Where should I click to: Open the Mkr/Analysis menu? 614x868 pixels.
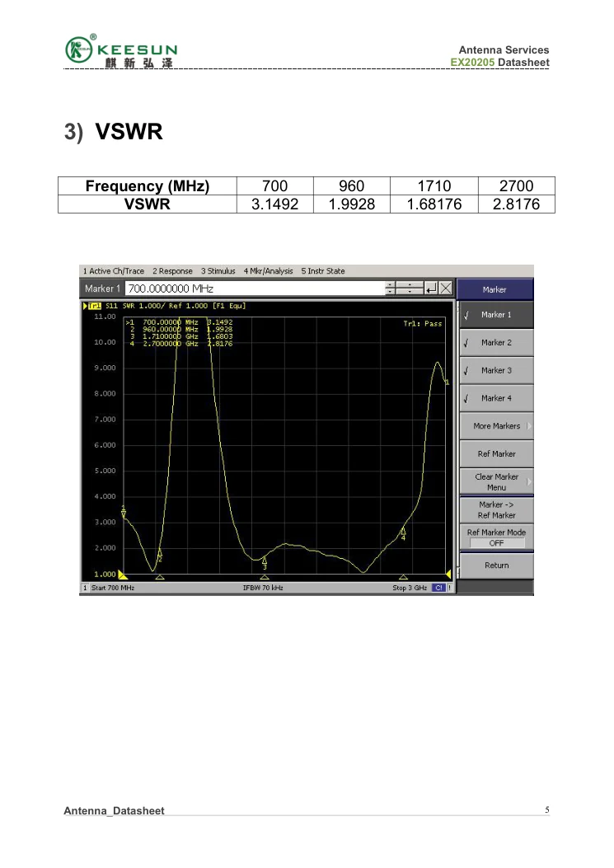click(269, 271)
